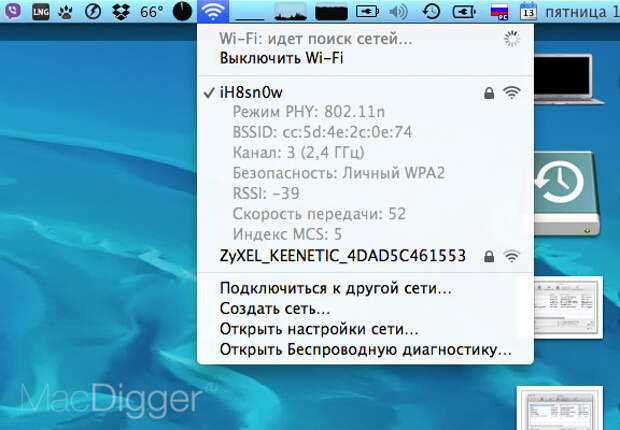Click the BSSID: cc:5d:4e:2c:0e:74 line
Screen dimensions: 620x430
click(322, 132)
